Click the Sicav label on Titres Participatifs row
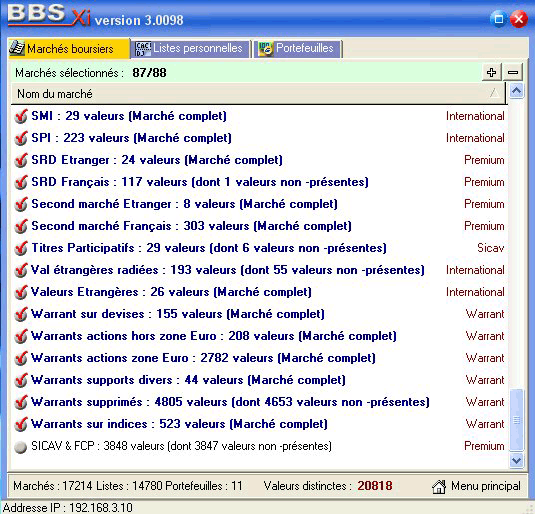Viewport: 535px width, 514px height. click(x=491, y=248)
